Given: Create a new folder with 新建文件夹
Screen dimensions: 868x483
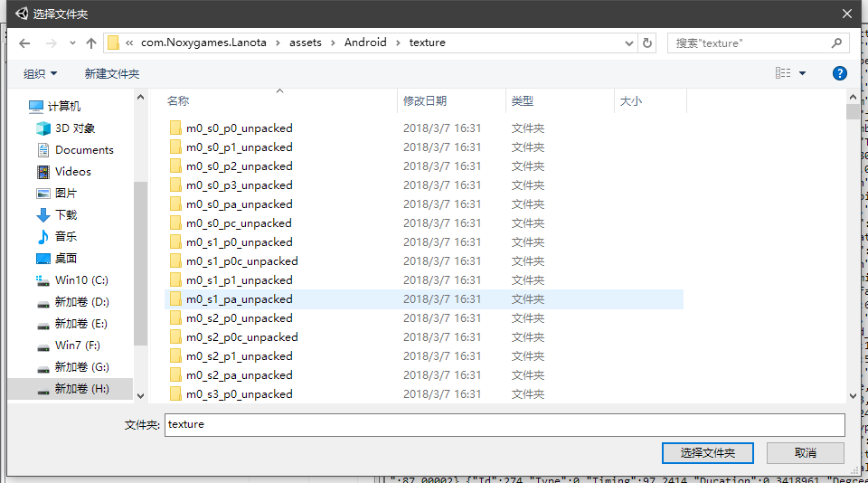Looking at the screenshot, I should tap(112, 73).
